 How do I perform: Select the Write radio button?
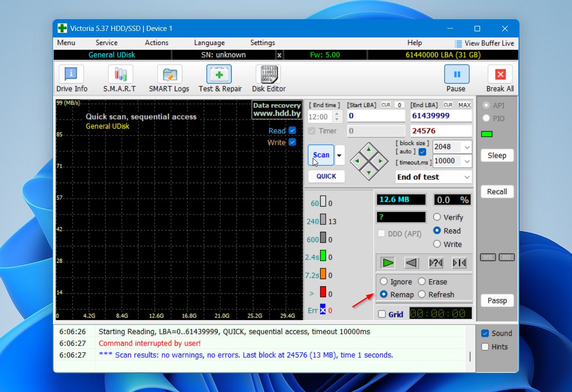pyautogui.click(x=437, y=244)
